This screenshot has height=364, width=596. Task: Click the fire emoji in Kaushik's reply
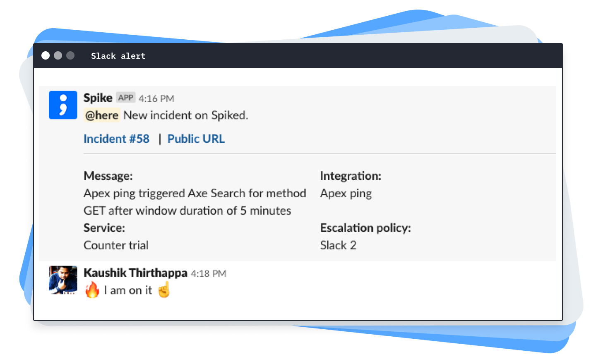(92, 290)
